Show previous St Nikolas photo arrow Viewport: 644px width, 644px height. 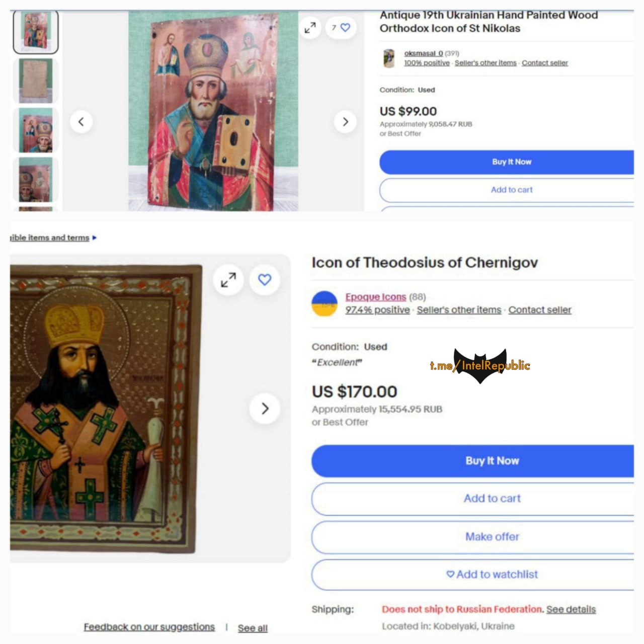tap(81, 121)
